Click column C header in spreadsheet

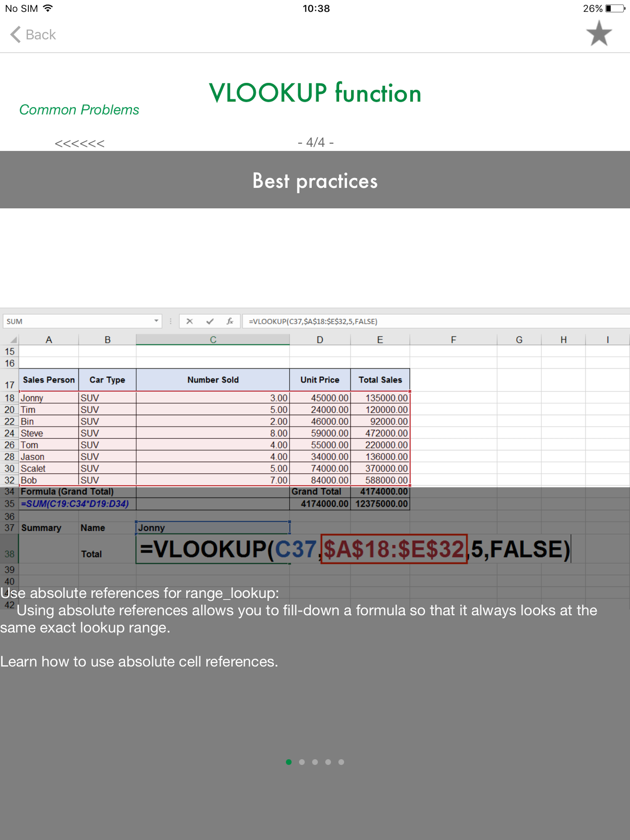coord(213,340)
